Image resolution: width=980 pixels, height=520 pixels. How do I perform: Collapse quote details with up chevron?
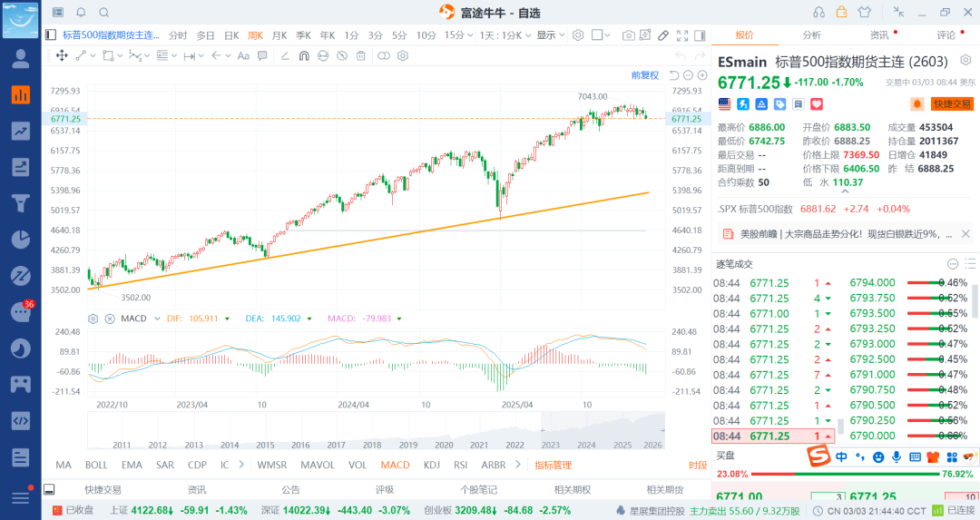(x=845, y=192)
